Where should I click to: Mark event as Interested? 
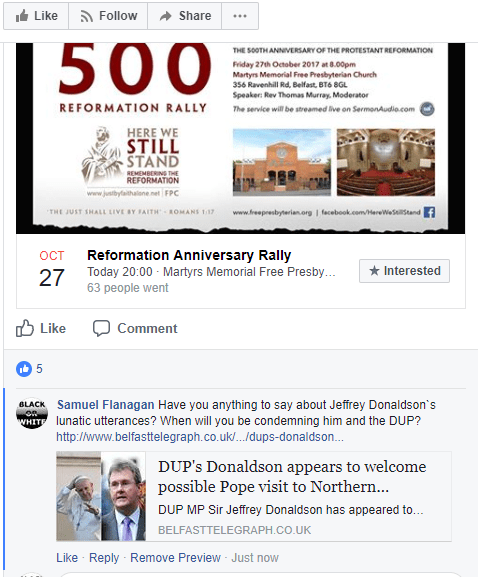point(404,271)
